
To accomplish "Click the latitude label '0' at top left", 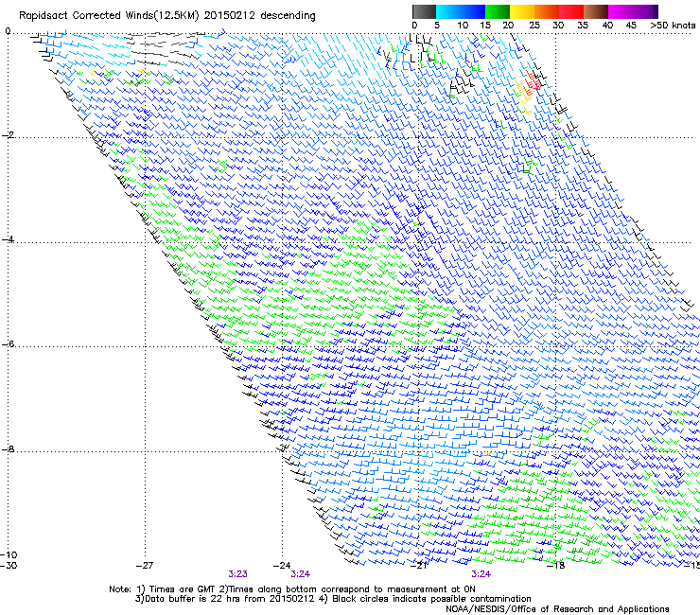I will click(8, 30).
